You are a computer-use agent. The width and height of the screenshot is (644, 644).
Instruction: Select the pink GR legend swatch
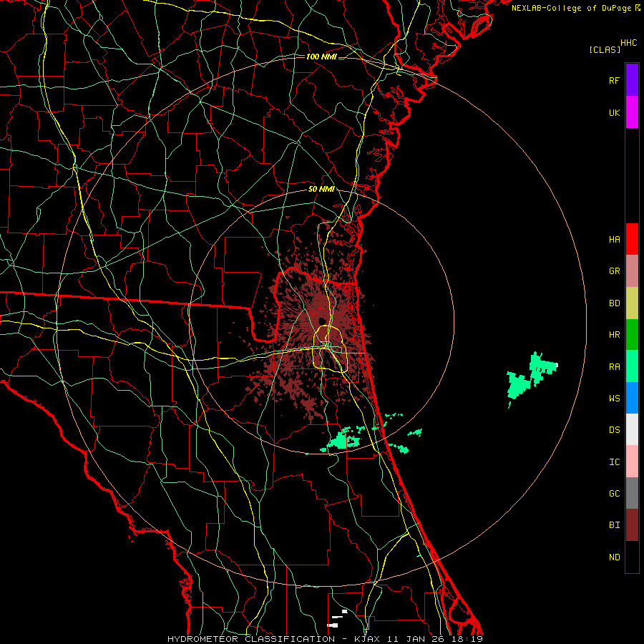click(632, 271)
